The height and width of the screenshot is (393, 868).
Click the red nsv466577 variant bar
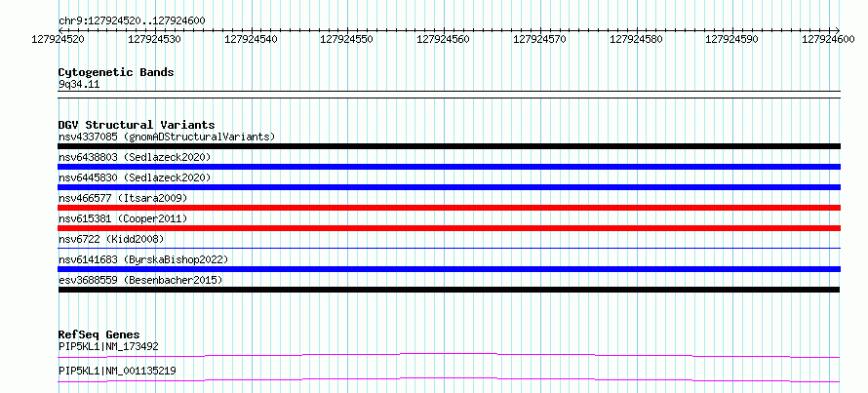coord(449,208)
